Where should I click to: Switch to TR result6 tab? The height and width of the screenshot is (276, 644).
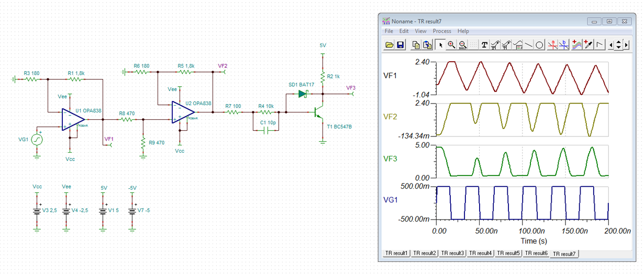[x=537, y=253]
